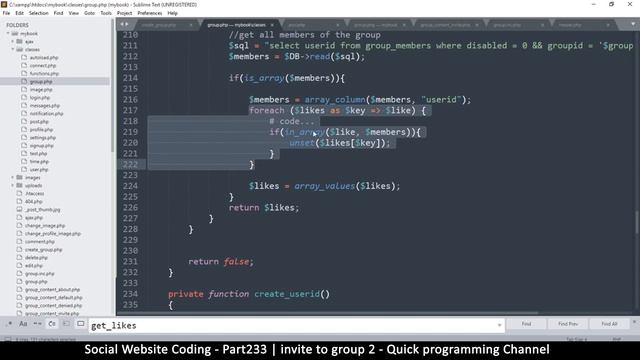This screenshot has width=640, height=360.
Task: Open create_group.php in the sidebar
Action: point(44,249)
